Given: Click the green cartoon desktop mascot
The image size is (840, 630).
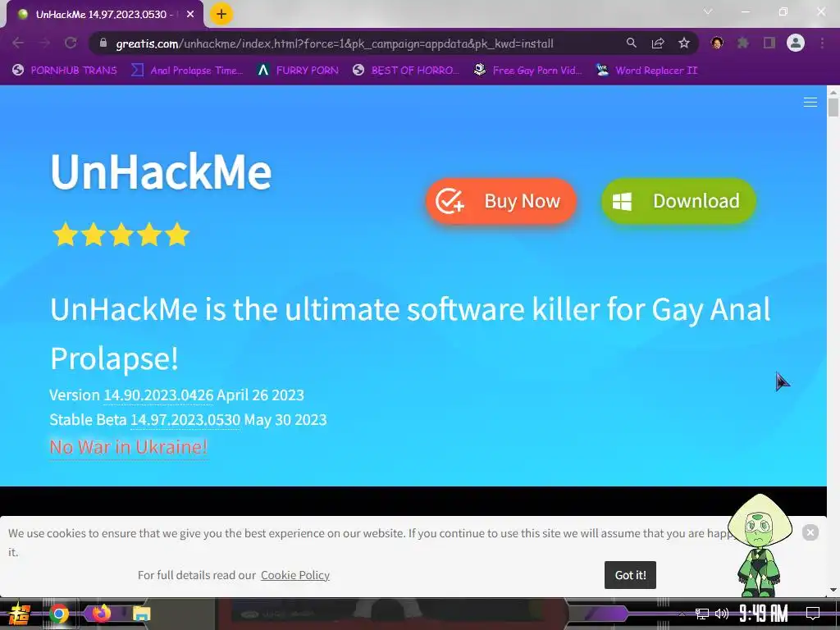Looking at the screenshot, I should [x=759, y=546].
